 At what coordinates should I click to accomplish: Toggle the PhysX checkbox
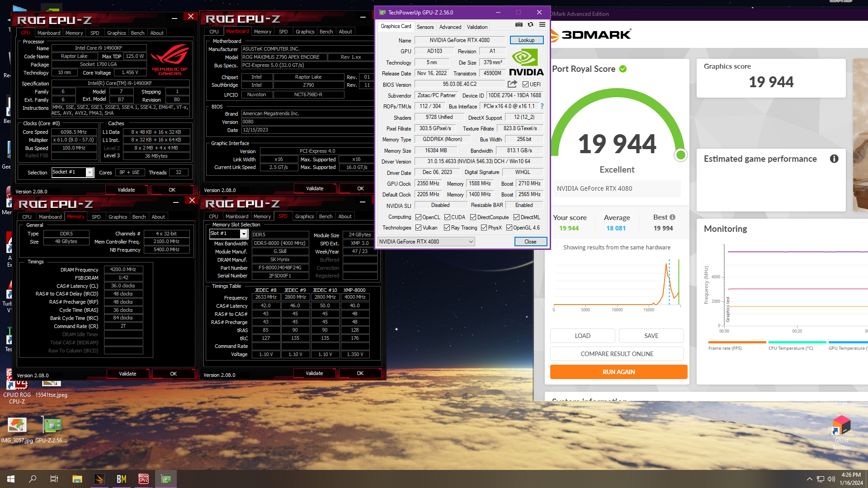[484, 228]
